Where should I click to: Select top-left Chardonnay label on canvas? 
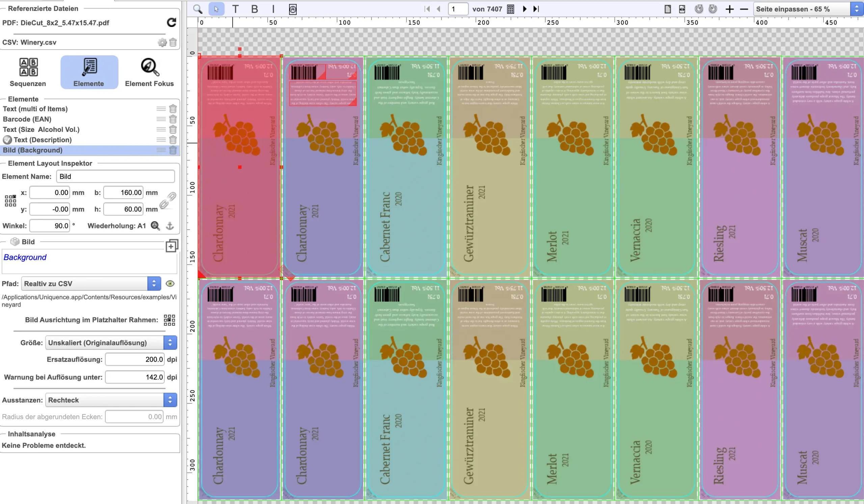[240, 167]
